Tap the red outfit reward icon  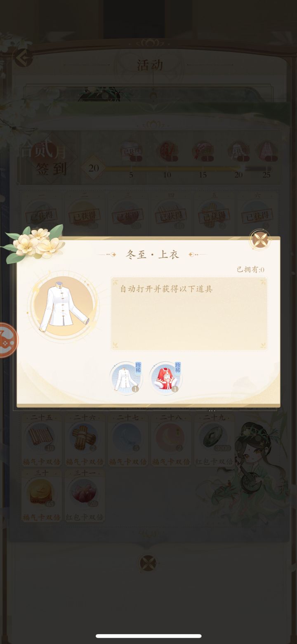(165, 378)
